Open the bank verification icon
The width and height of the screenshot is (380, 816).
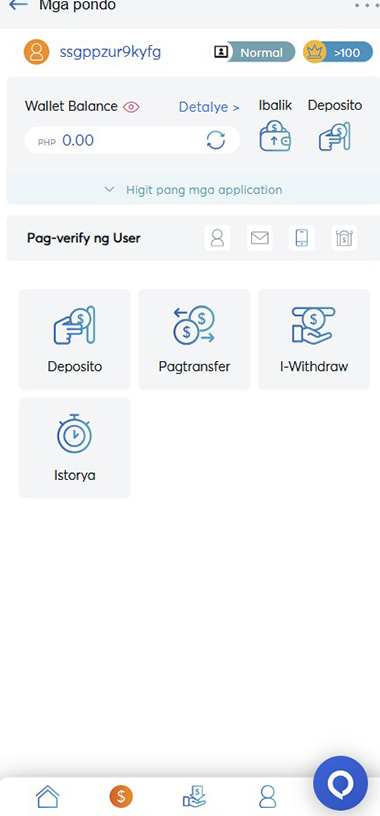[344, 238]
